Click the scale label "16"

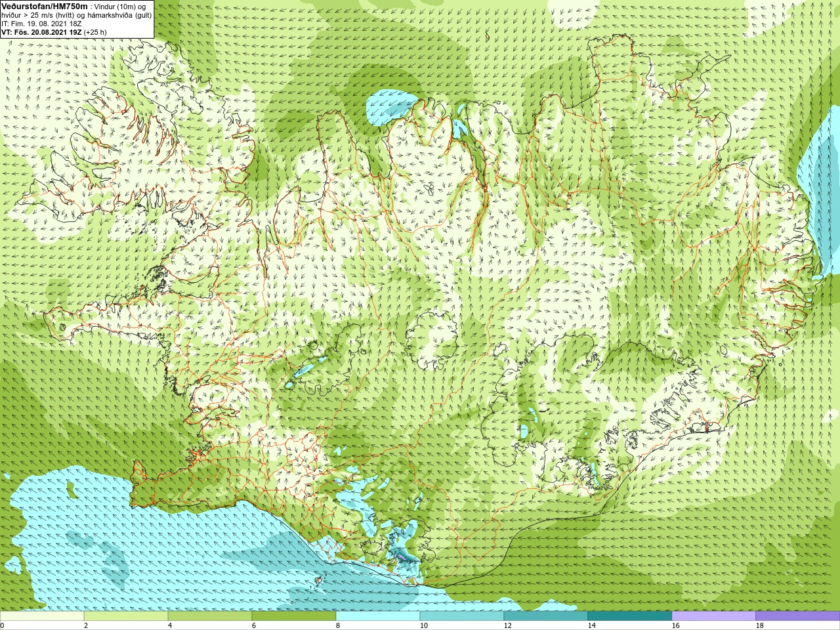pos(675,625)
